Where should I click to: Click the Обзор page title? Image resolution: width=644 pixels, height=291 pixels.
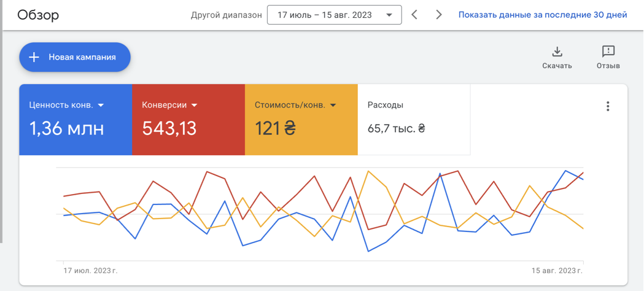pyautogui.click(x=38, y=15)
